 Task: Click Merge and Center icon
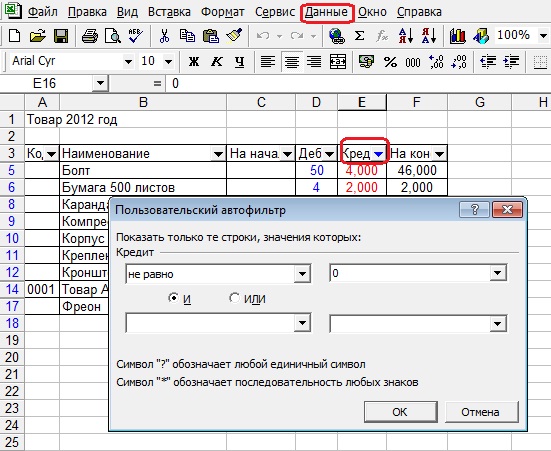pyautogui.click(x=338, y=62)
